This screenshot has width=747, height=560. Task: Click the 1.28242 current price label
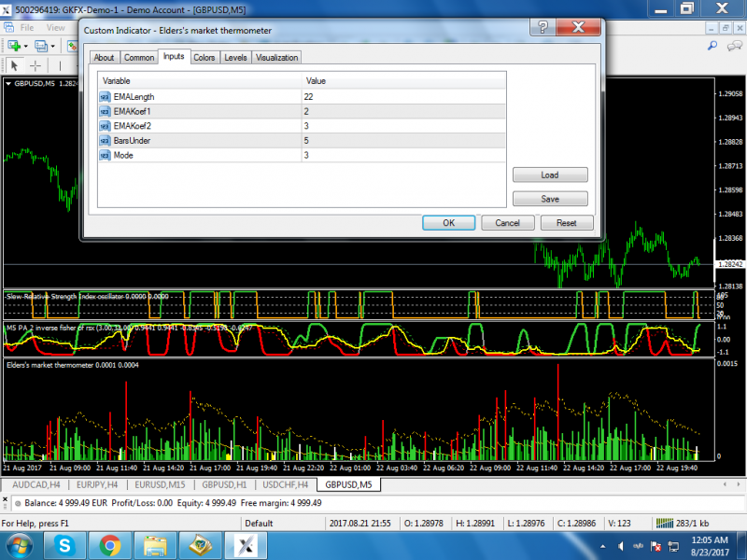[x=730, y=264]
